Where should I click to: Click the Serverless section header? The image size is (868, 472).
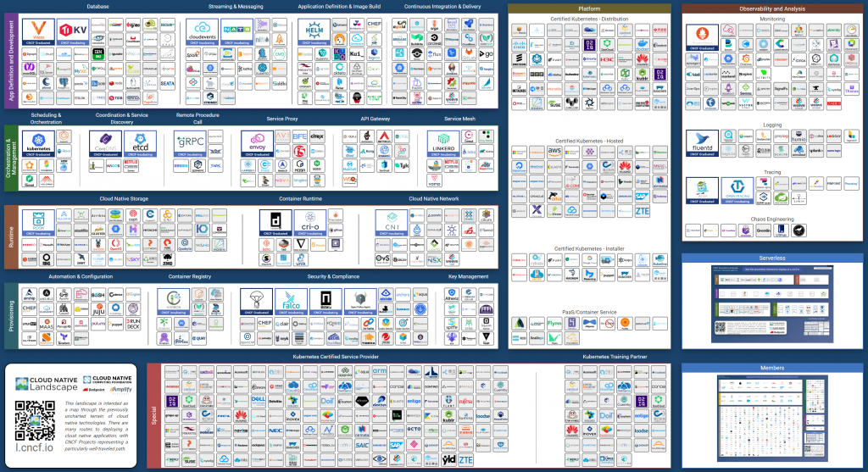click(772, 258)
